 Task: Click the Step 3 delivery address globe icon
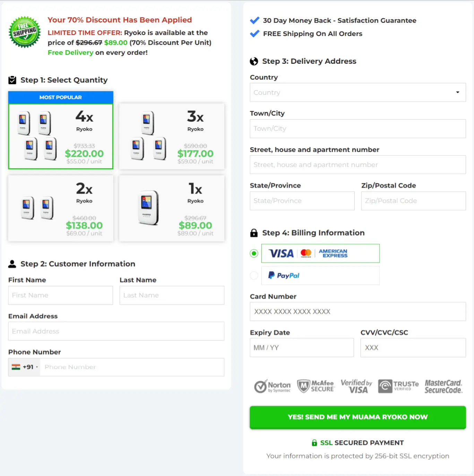[254, 61]
